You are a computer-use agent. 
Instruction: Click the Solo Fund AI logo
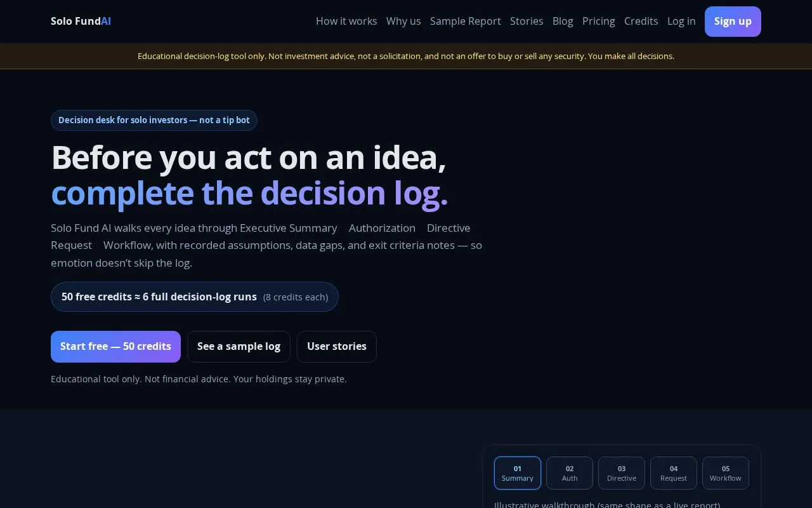click(x=81, y=21)
